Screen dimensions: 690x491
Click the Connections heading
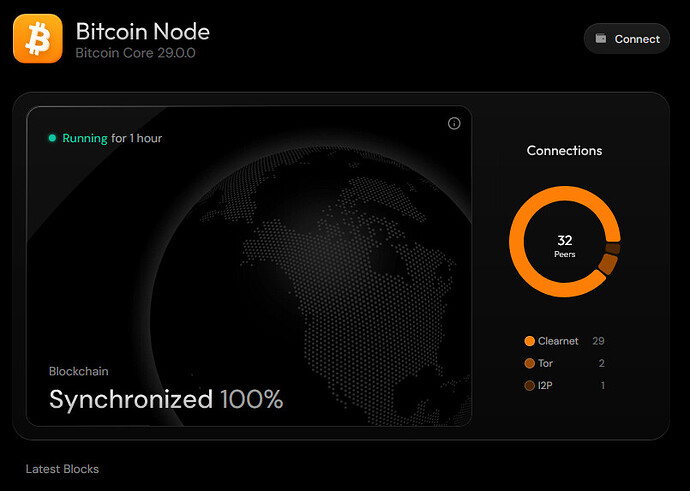click(565, 151)
